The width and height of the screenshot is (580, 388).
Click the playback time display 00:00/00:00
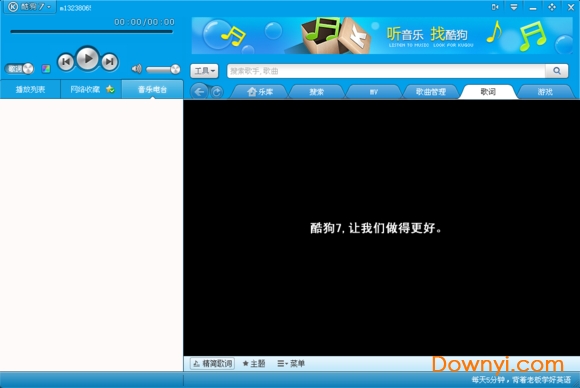(144, 22)
